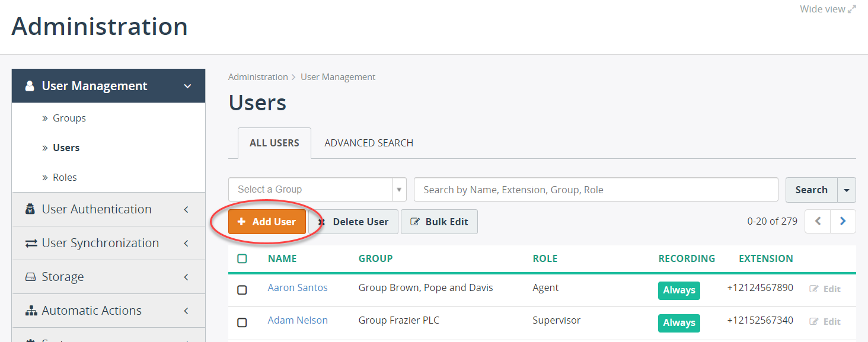Click the Supervisor role cell

(557, 321)
